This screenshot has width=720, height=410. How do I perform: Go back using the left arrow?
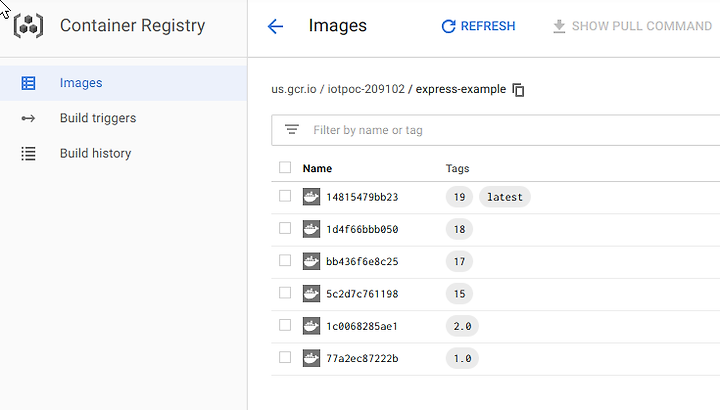click(275, 26)
